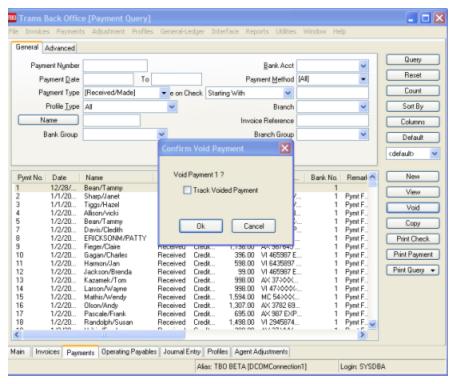Click the View payment button
456x384 pixels.
(413, 192)
